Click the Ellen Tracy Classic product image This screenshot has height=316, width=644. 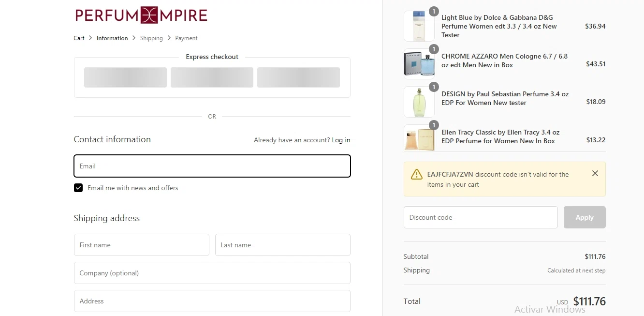[x=419, y=138]
